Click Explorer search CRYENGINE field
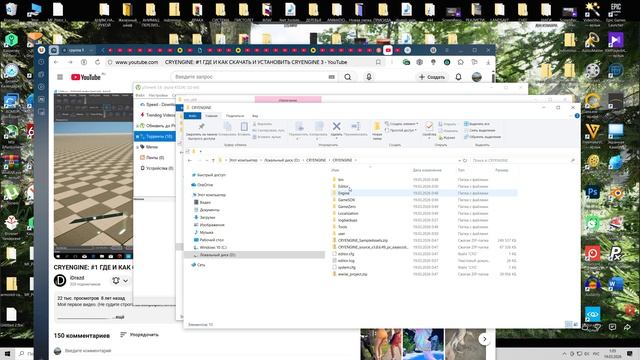 tap(523, 160)
